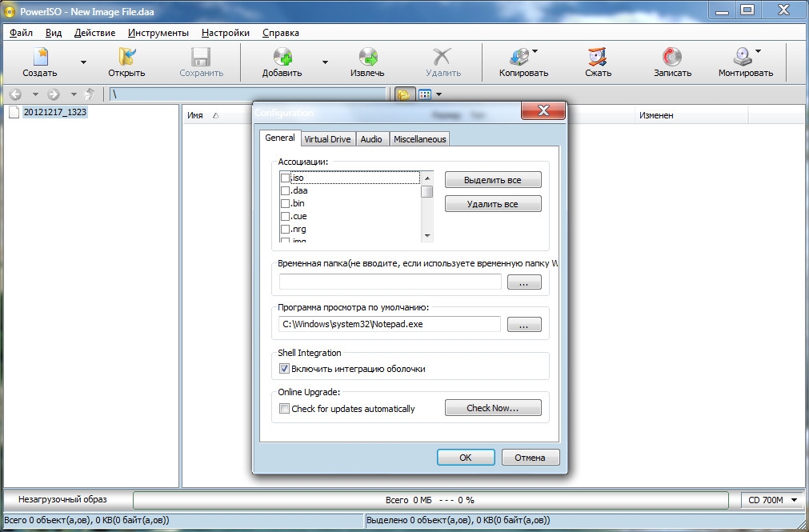The image size is (809, 532).
Task: Click the Создать (Create) toolbar icon
Action: click(x=40, y=56)
